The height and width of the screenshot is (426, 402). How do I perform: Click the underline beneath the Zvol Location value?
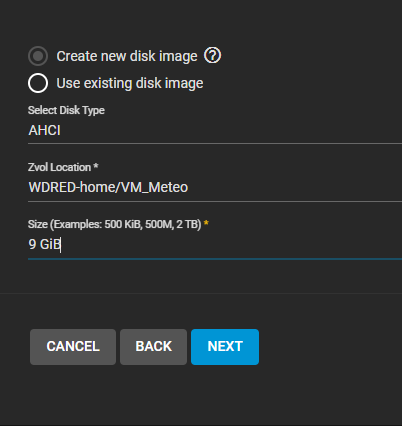215,201
